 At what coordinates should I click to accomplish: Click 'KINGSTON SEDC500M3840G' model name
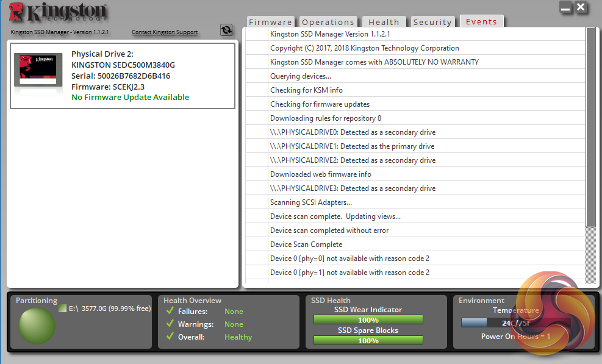pyautogui.click(x=123, y=65)
